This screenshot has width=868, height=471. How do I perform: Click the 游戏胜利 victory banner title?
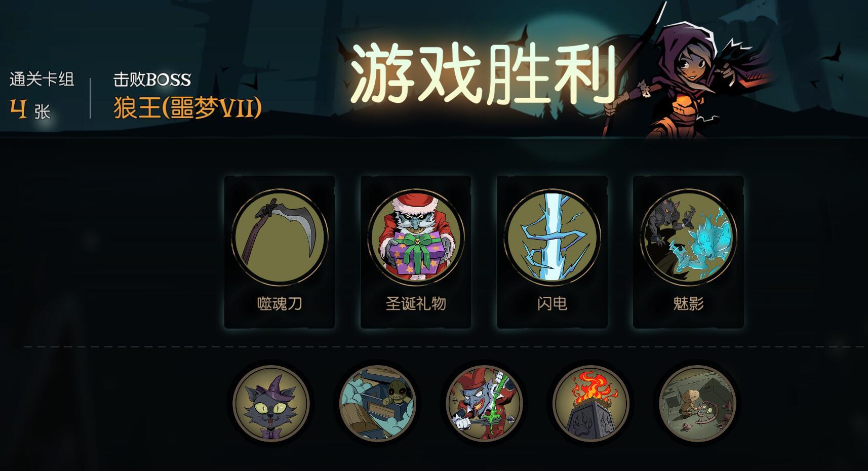pos(483,73)
